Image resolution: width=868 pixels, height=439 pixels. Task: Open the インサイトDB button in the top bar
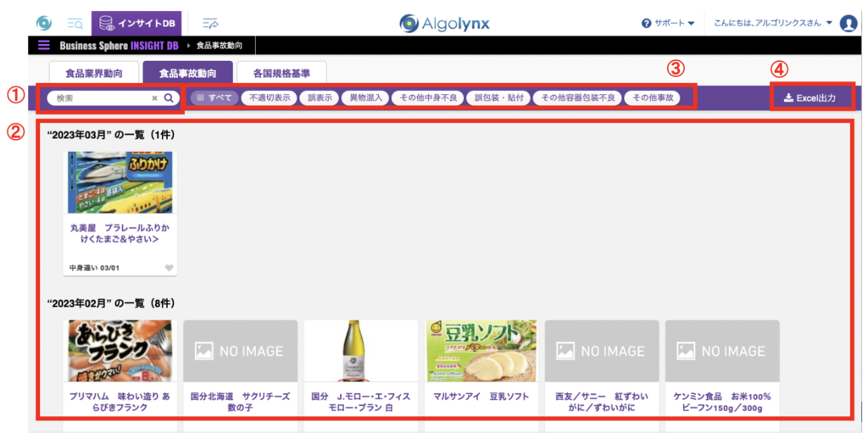click(136, 23)
